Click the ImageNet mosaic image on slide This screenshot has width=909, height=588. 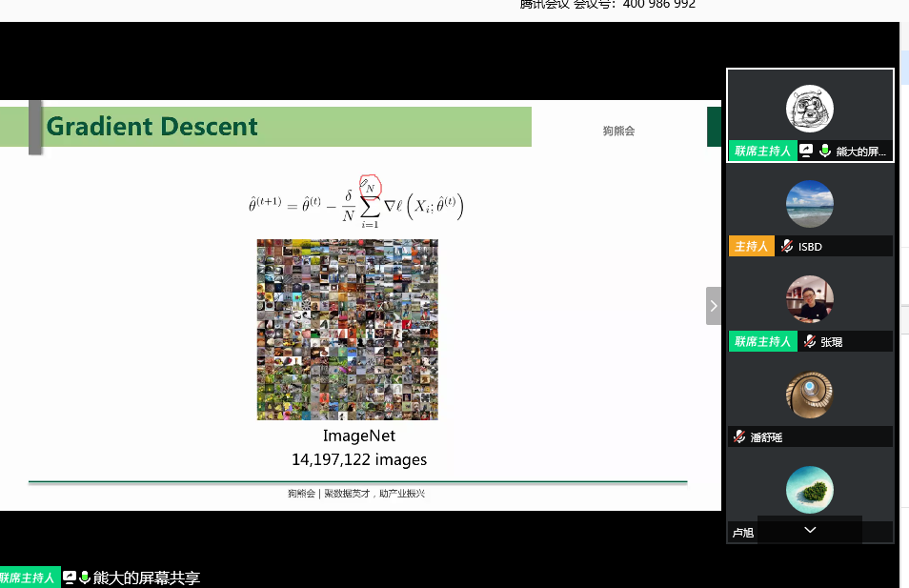(347, 329)
